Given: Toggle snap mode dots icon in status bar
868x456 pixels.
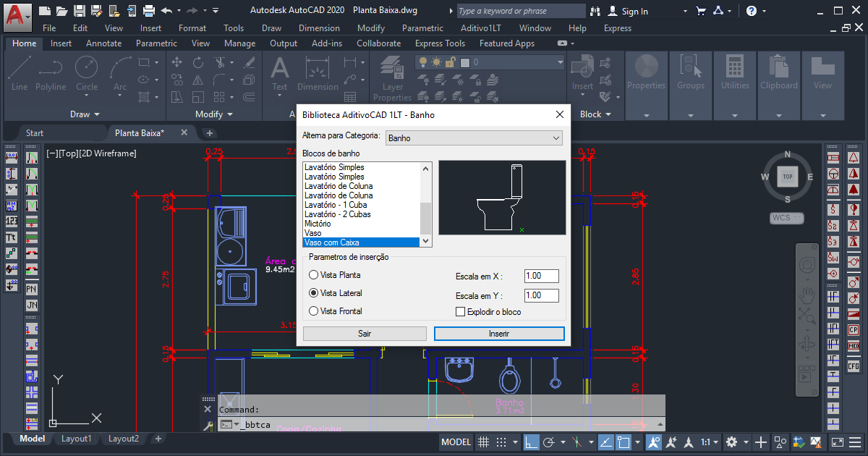Looking at the screenshot, I should click(501, 442).
